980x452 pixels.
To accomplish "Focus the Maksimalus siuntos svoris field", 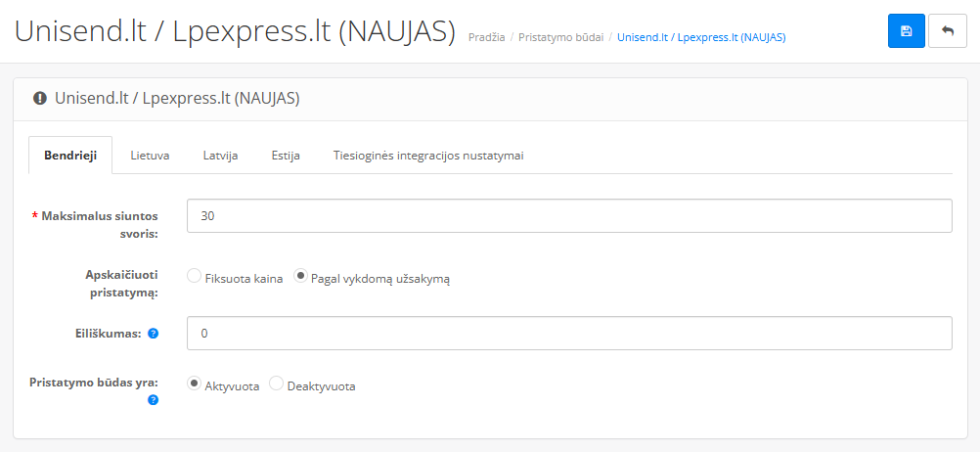I will click(569, 216).
